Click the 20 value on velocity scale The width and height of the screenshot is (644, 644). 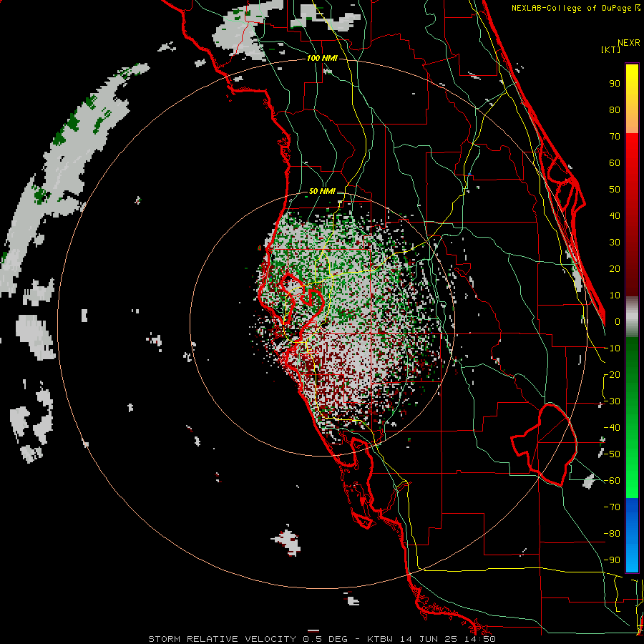tap(615, 269)
